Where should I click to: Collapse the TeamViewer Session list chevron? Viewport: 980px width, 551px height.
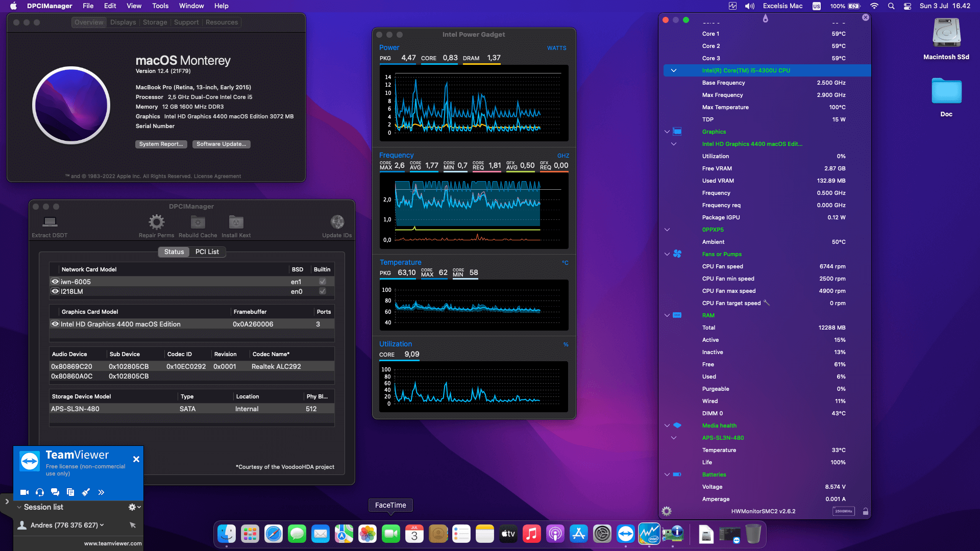19,507
